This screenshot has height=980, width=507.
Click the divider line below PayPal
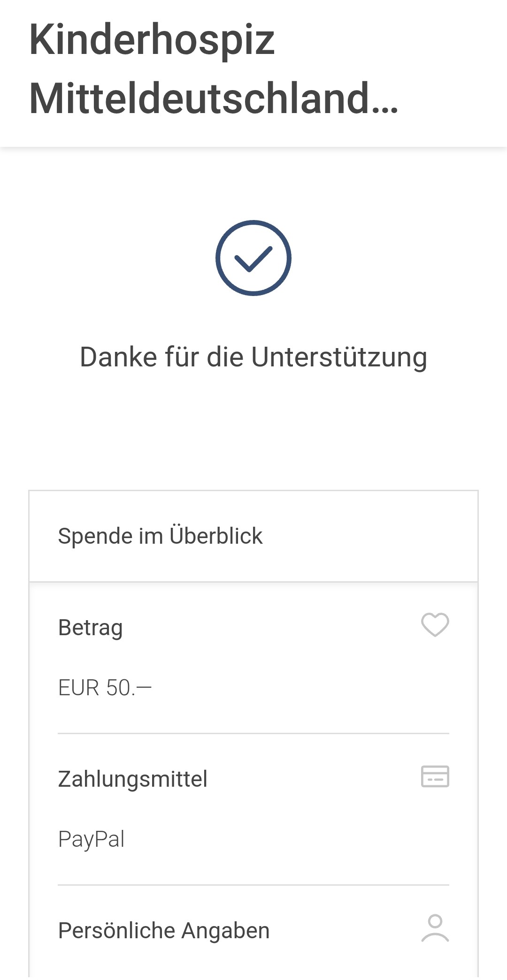click(x=253, y=885)
